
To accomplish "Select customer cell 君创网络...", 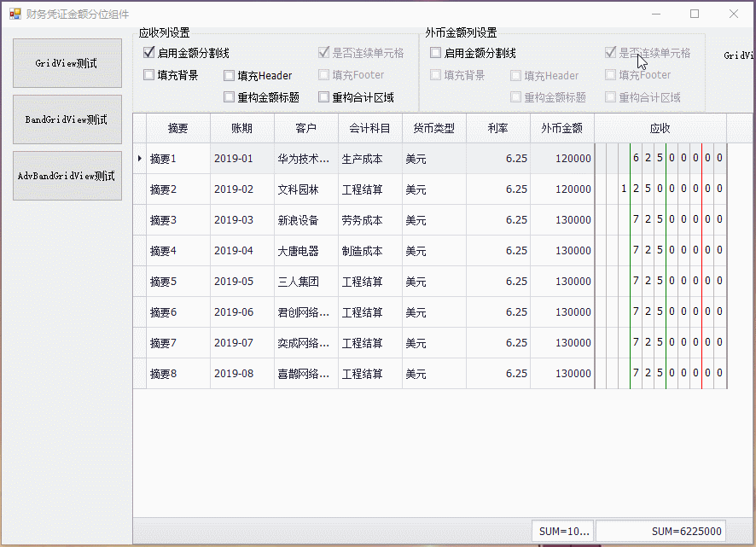I will [306, 312].
